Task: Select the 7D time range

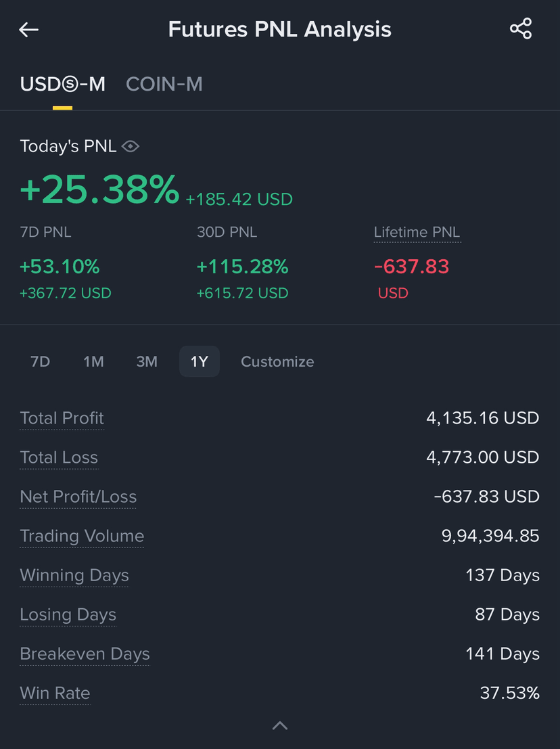Action: [x=40, y=361]
